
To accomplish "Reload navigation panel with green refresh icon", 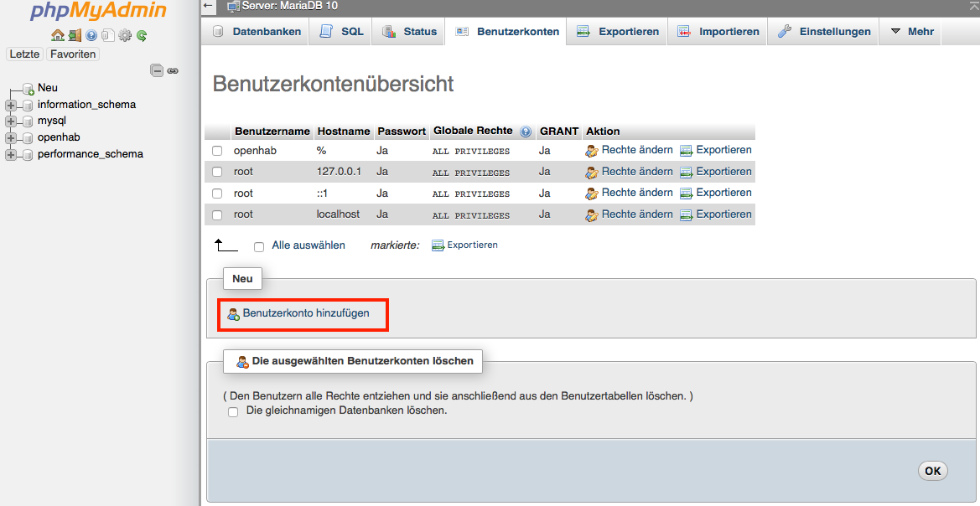I will 142,35.
